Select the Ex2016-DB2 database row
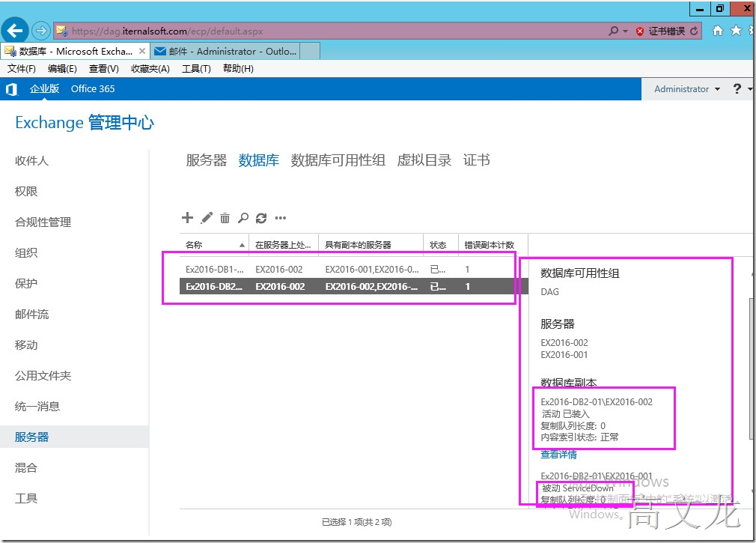 [354, 286]
